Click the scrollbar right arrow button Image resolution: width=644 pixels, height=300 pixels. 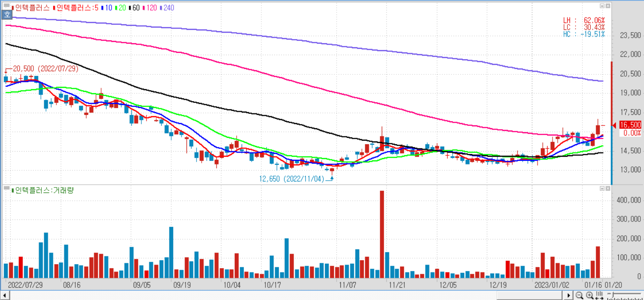569,295
